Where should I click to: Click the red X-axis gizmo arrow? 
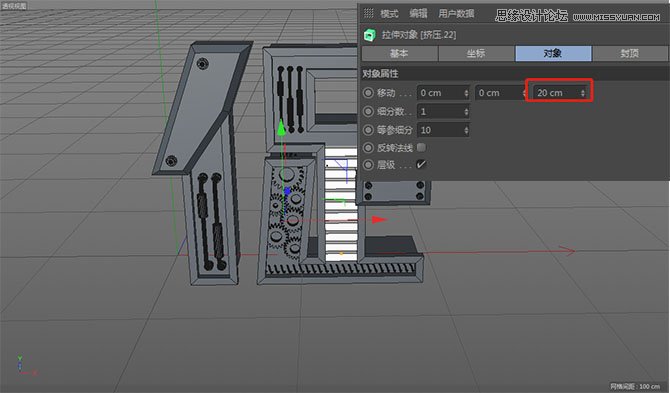pyautogui.click(x=379, y=220)
